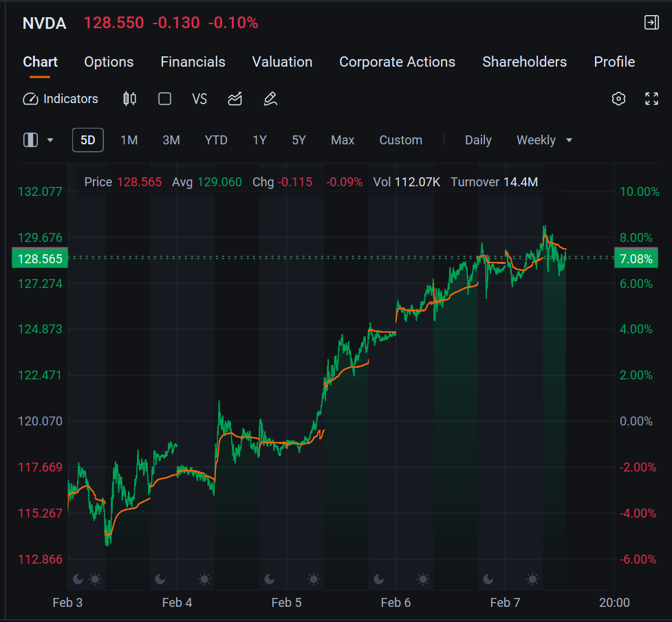The height and width of the screenshot is (622, 672).
Task: Click the Feb 5 date label
Action: coord(286,603)
